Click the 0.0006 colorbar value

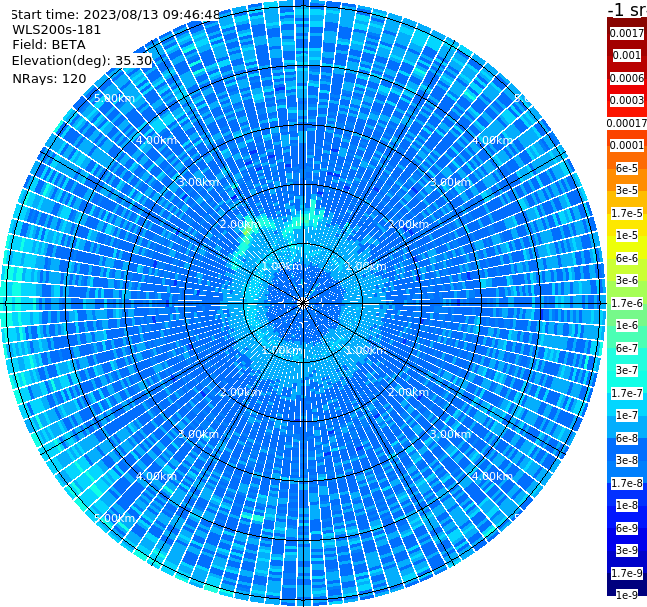tap(627, 78)
